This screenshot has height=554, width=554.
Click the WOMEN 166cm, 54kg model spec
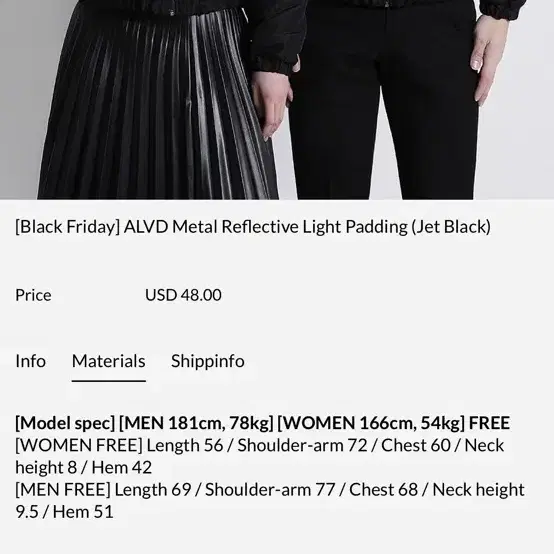[371, 423]
